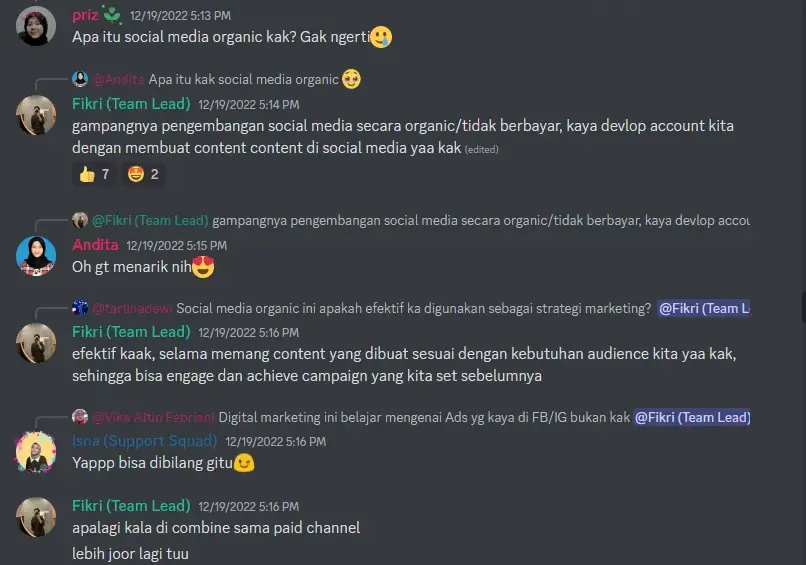The image size is (806, 565).
Task: Click the thumbs up reaction with 7
Action: 94,174
